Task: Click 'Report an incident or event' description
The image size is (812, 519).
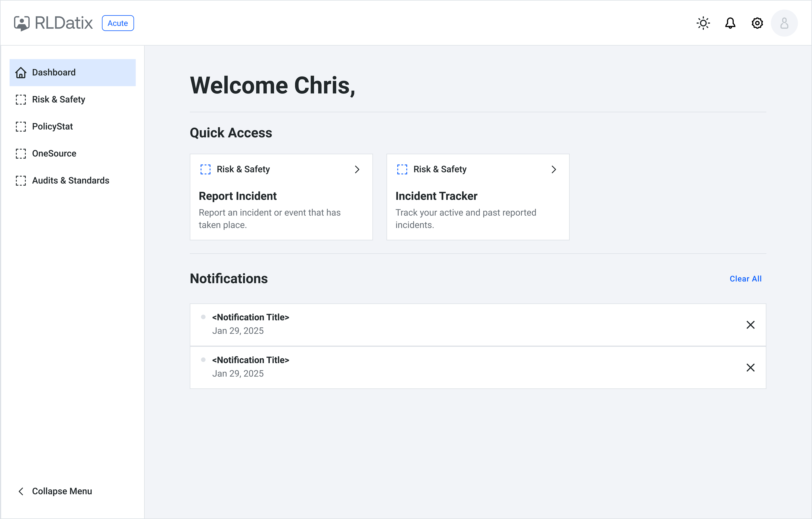Action: 269,219
